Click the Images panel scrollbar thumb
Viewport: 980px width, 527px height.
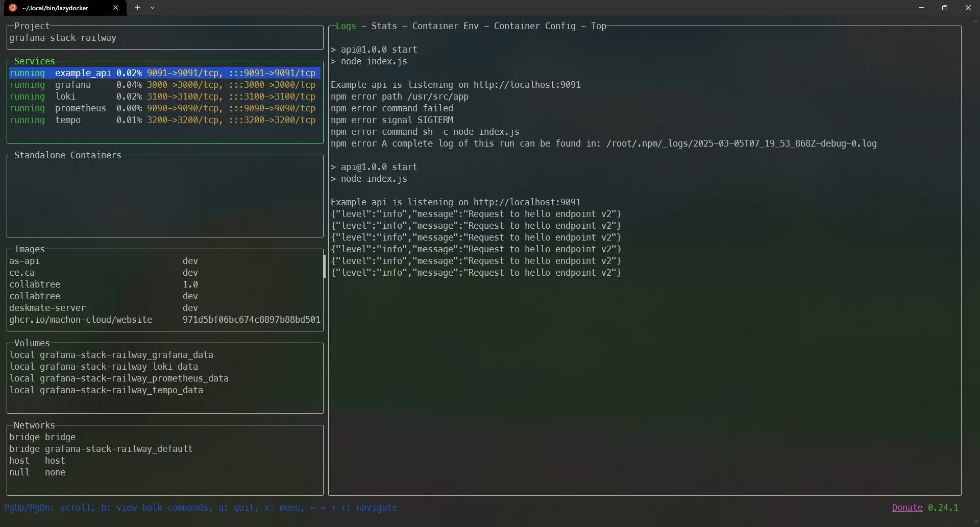(324, 267)
